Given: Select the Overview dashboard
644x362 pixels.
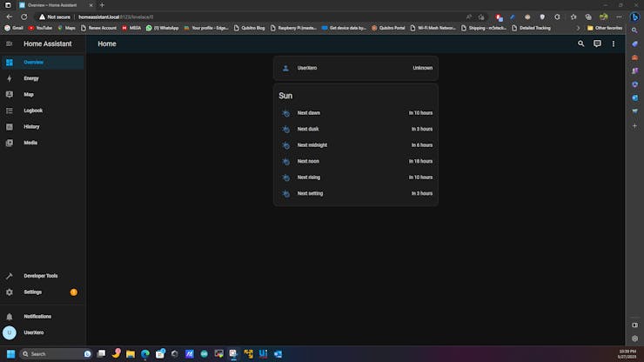Looking at the screenshot, I should click(x=34, y=63).
